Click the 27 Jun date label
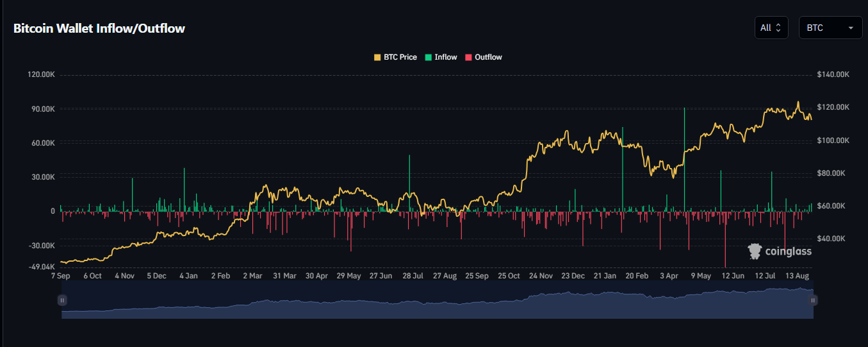The height and width of the screenshot is (347, 868). pyautogui.click(x=381, y=276)
